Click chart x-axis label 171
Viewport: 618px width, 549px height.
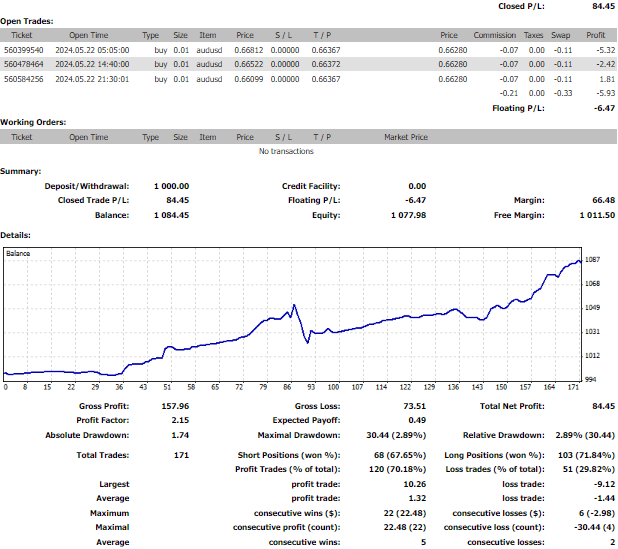tap(573, 387)
